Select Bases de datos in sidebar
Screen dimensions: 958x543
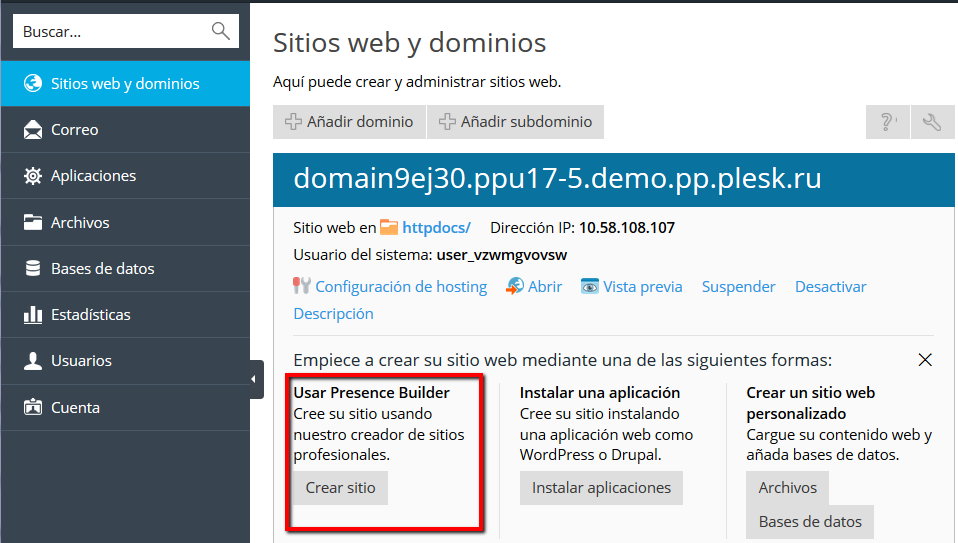[102, 269]
